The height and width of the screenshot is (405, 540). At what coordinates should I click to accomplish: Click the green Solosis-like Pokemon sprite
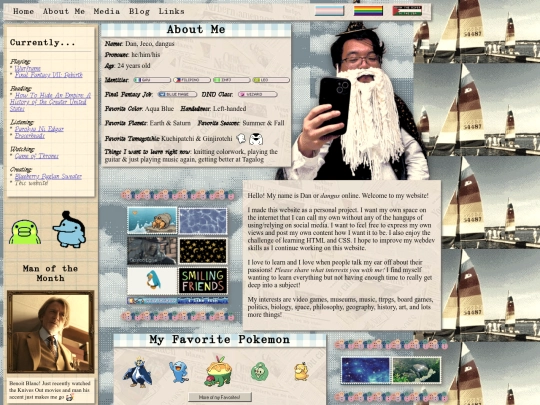tap(259, 372)
